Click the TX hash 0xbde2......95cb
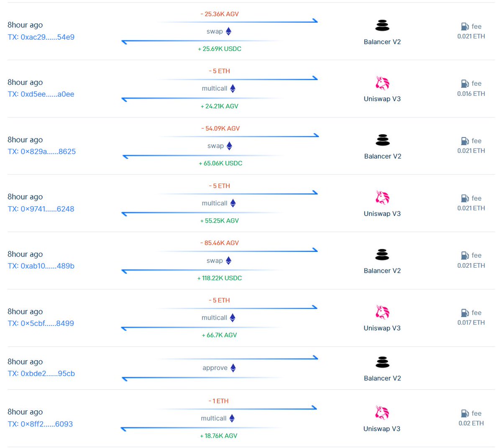 pyautogui.click(x=41, y=373)
